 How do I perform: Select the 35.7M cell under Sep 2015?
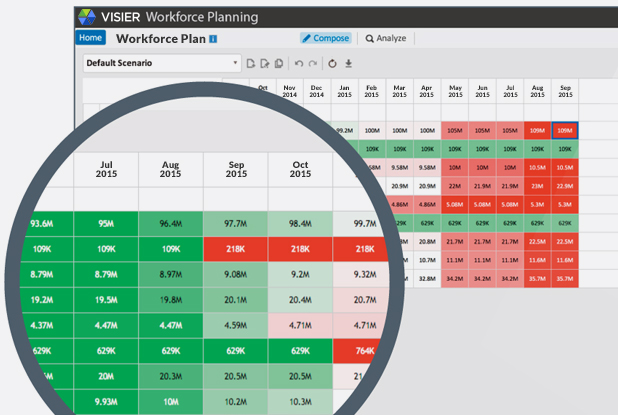pyautogui.click(x=565, y=279)
